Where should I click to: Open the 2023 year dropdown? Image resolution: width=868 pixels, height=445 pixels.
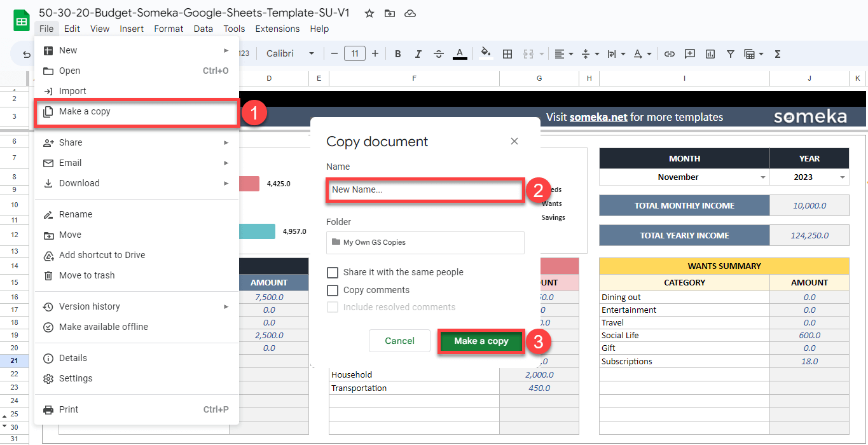tap(843, 177)
